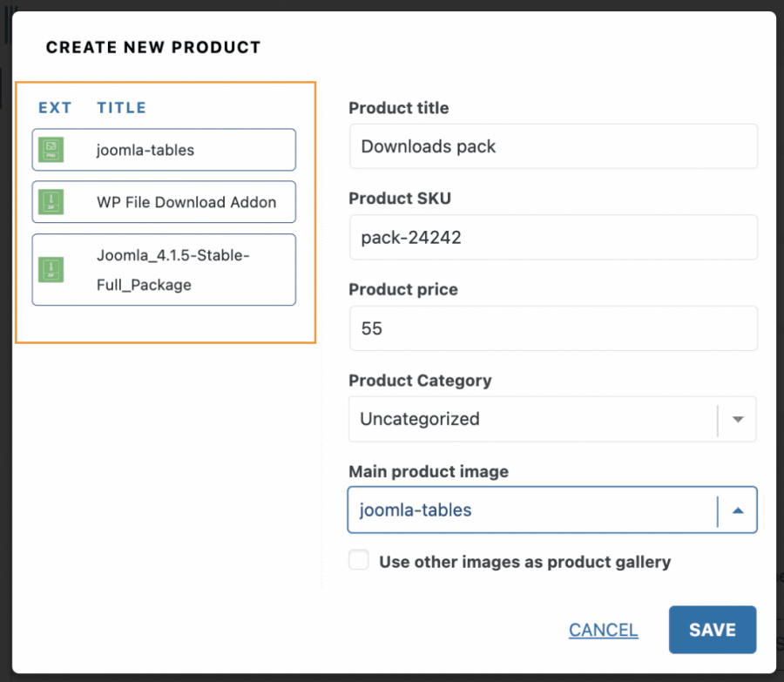The width and height of the screenshot is (784, 682).
Task: Click into the Product price field
Action: click(x=553, y=328)
